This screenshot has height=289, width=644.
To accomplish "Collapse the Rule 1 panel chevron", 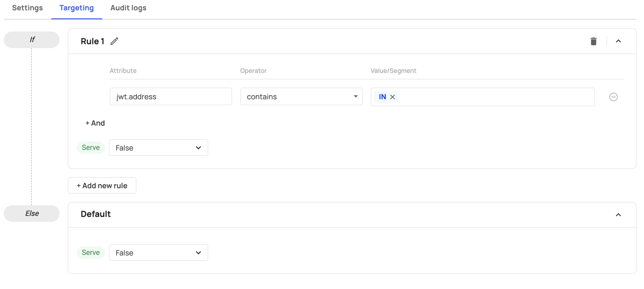I will click(x=618, y=41).
